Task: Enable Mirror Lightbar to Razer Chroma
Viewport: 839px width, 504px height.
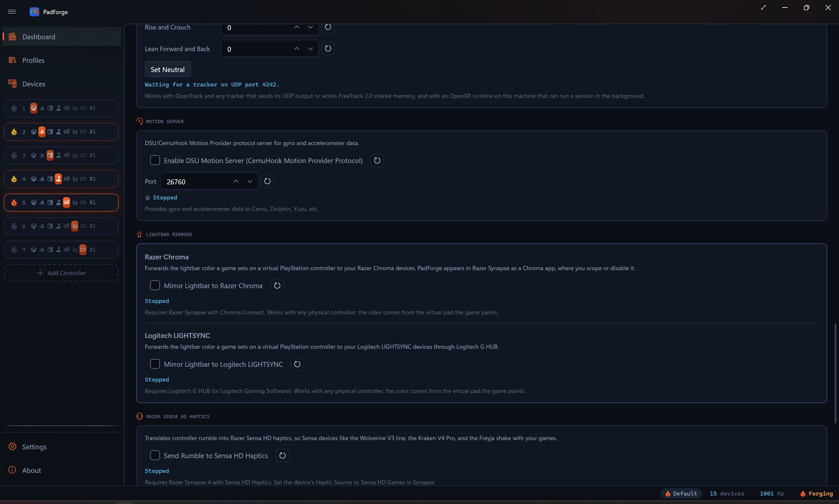Action: pos(155,285)
